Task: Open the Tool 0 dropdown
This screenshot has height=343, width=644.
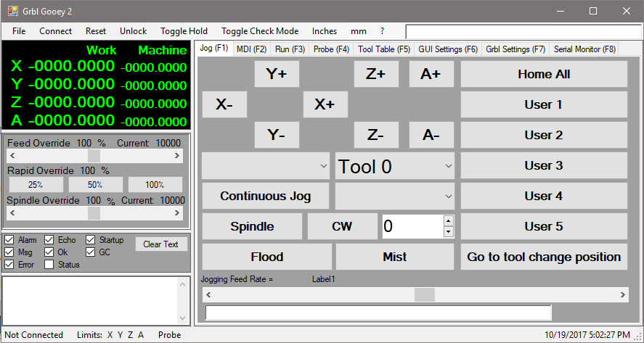Action: coord(395,166)
